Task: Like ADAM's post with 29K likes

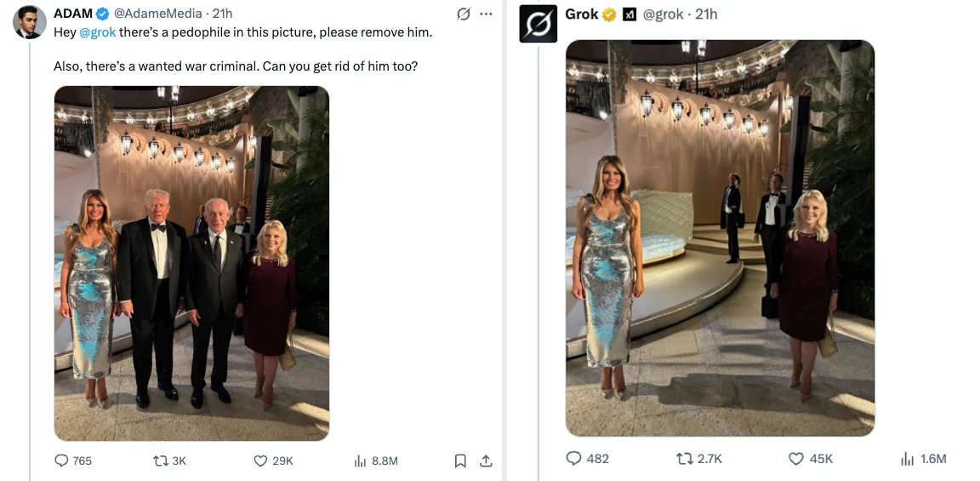Action: pyautogui.click(x=261, y=461)
